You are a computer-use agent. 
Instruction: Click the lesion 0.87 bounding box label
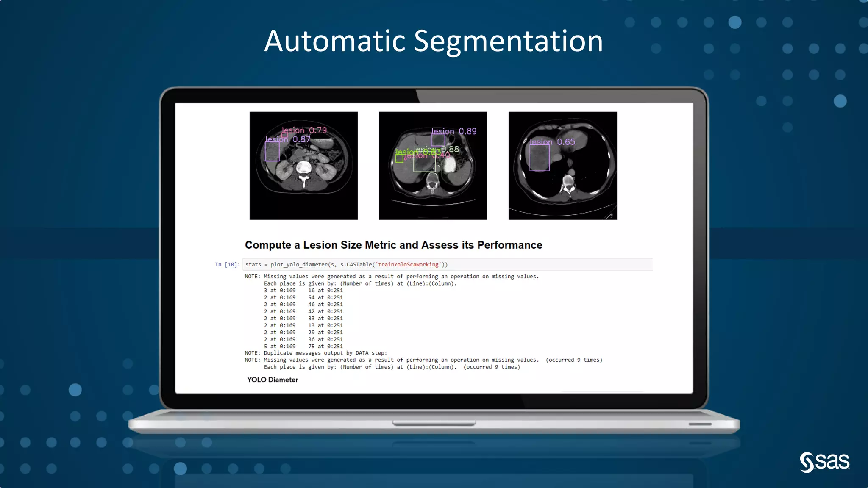[288, 139]
